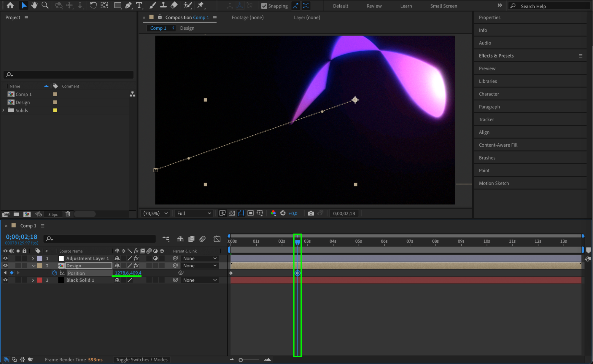Pick the Rotation tool

(93, 5)
